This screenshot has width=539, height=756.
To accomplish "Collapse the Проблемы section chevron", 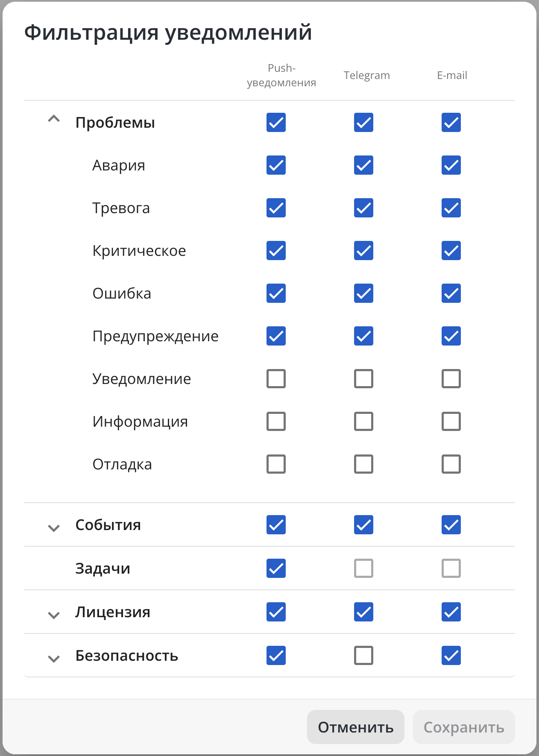I will point(54,119).
